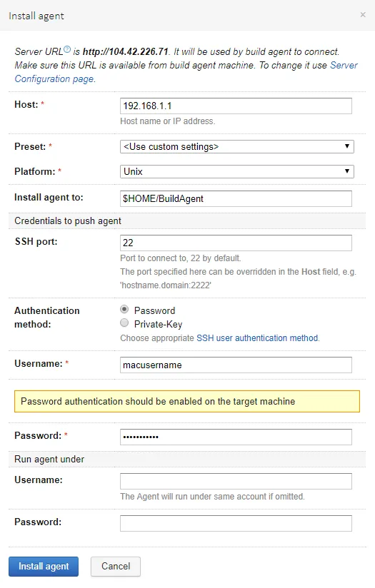Click the Host input field
This screenshot has height=588, width=375.
pyautogui.click(x=236, y=106)
